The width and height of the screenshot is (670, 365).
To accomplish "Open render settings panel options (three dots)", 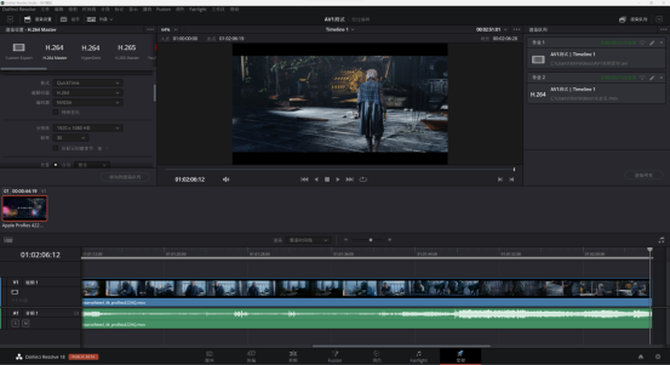I will [150, 29].
